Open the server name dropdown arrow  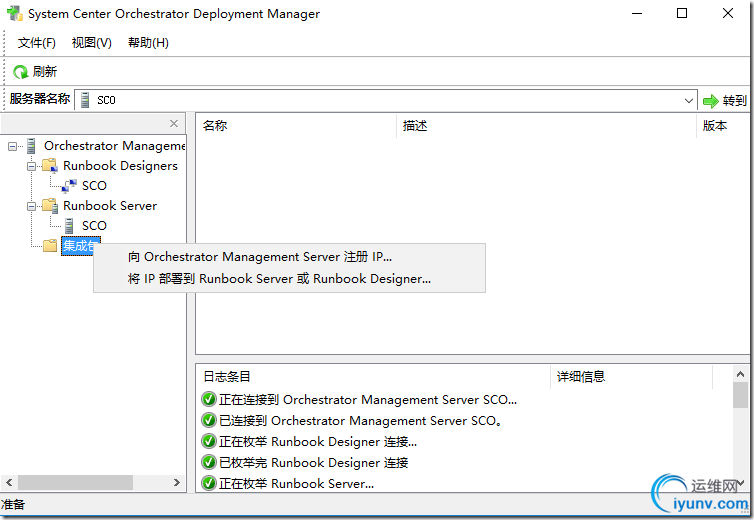pyautogui.click(x=689, y=100)
